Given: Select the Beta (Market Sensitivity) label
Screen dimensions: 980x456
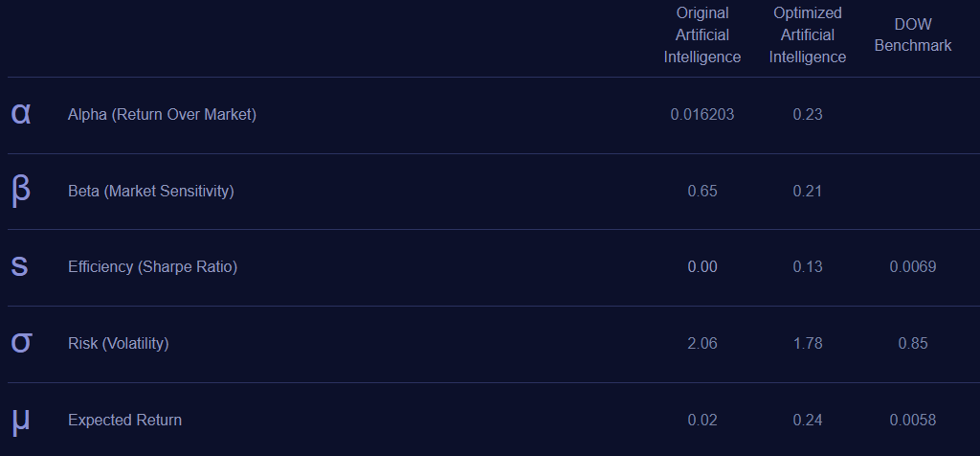Looking at the screenshot, I should click(150, 191).
